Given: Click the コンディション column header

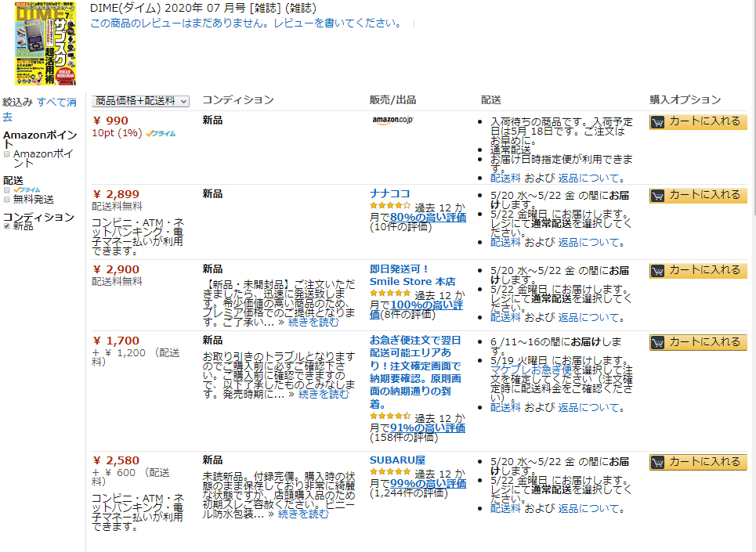Looking at the screenshot, I should coord(238,100).
